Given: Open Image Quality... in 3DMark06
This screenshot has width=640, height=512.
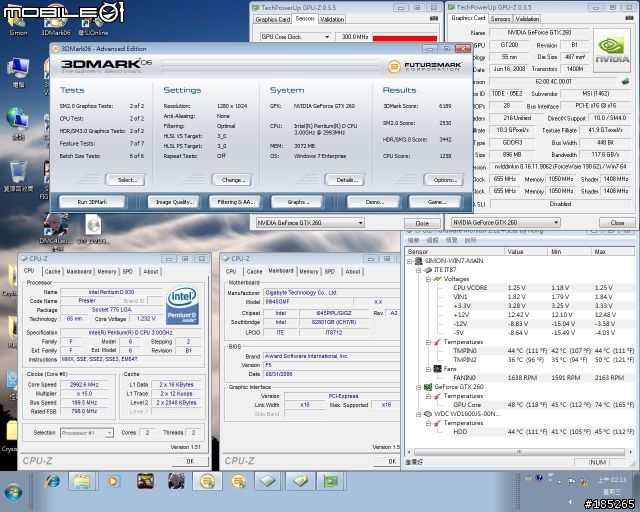Looking at the screenshot, I should [174, 202].
